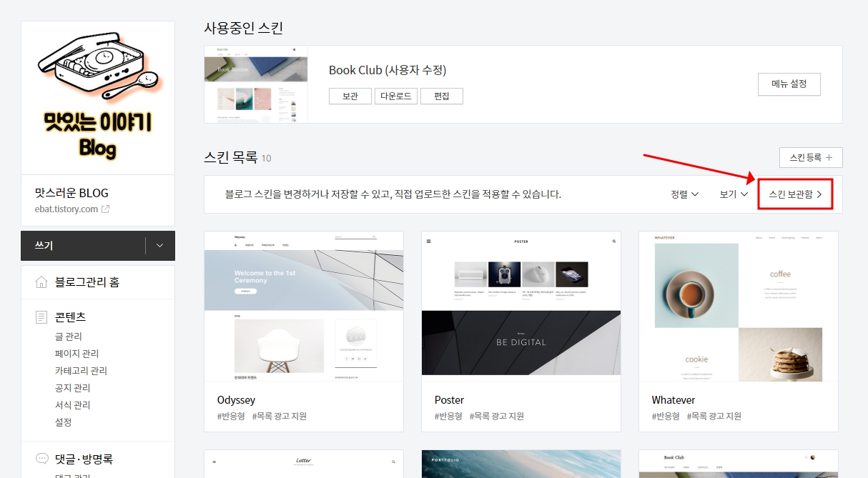Click #반응형 tag under Odyssey
The image size is (868, 478).
click(x=231, y=416)
